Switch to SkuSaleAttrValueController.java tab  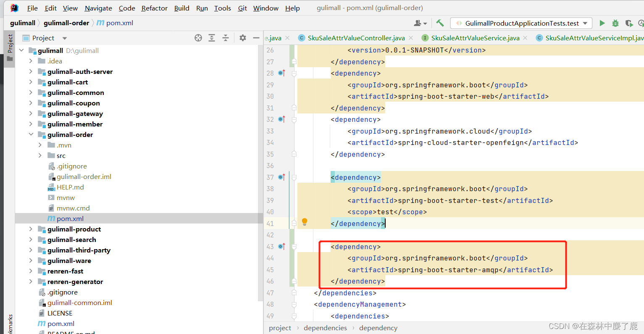(x=356, y=38)
